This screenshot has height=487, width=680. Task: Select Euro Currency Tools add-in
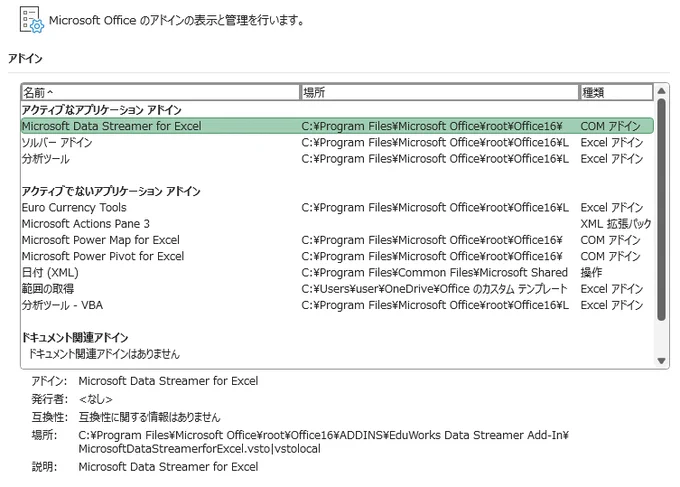tap(337, 208)
